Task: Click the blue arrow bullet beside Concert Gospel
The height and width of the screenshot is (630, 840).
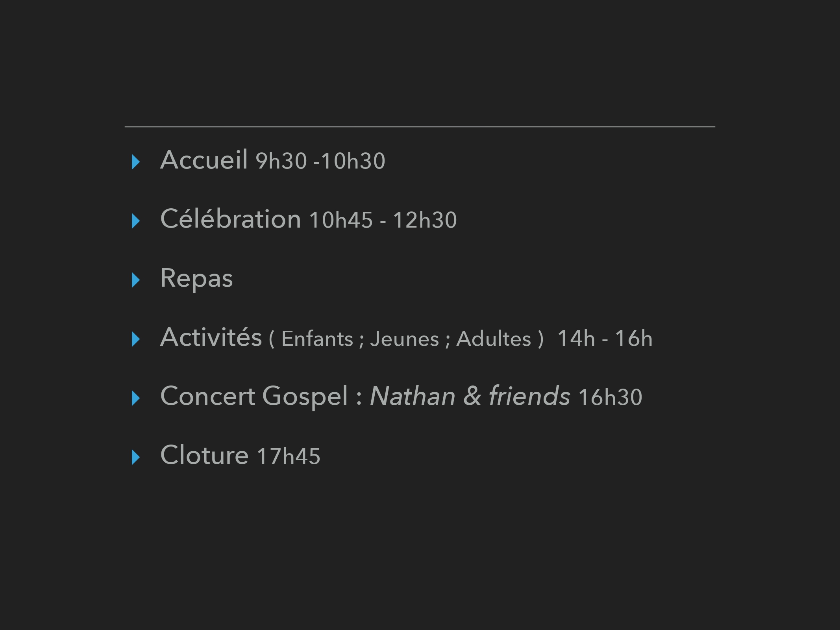Action: tap(136, 398)
